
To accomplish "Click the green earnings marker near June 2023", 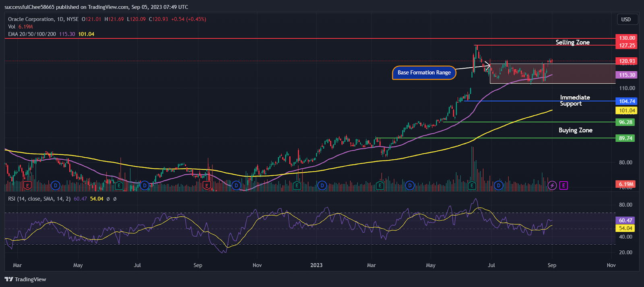I will (472, 185).
